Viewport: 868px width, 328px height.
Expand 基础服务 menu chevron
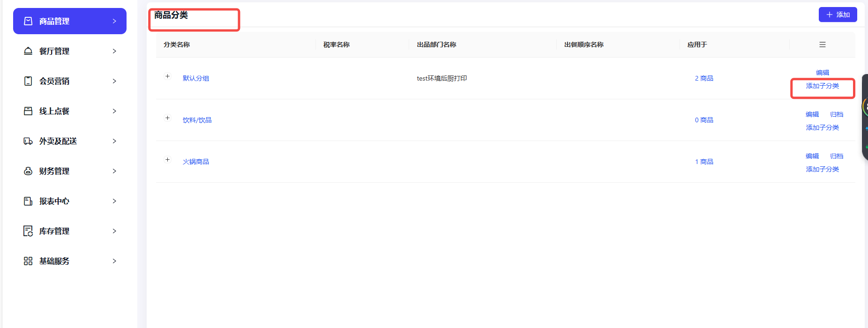click(114, 261)
